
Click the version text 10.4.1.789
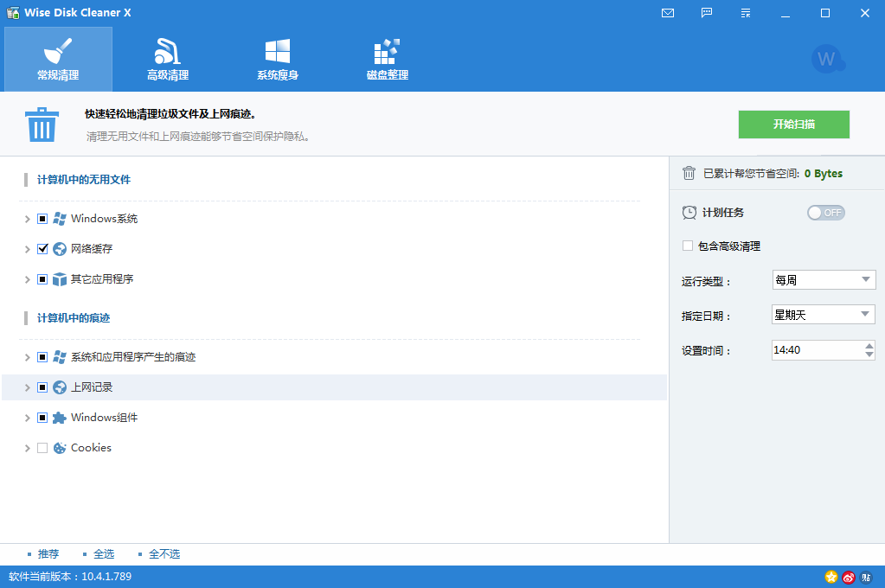click(x=106, y=577)
